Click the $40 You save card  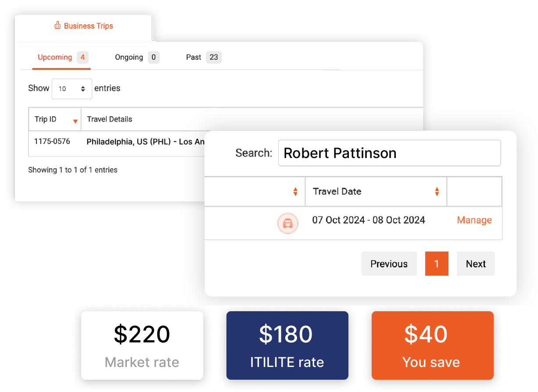pos(432,345)
